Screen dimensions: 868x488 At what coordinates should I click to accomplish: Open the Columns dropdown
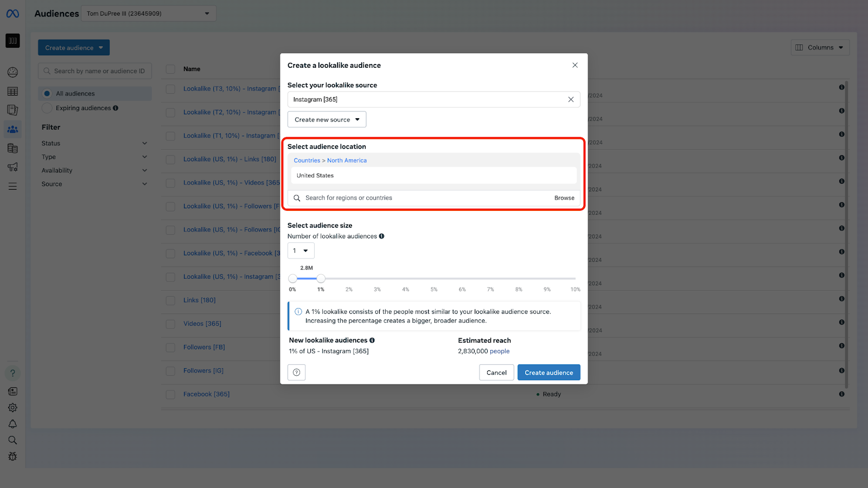(x=820, y=47)
